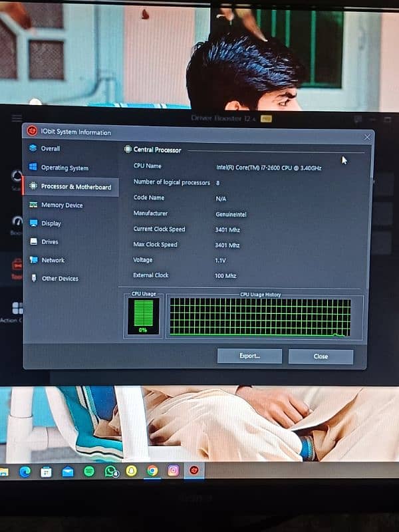Open Mail app from taskbar

pos(68,471)
